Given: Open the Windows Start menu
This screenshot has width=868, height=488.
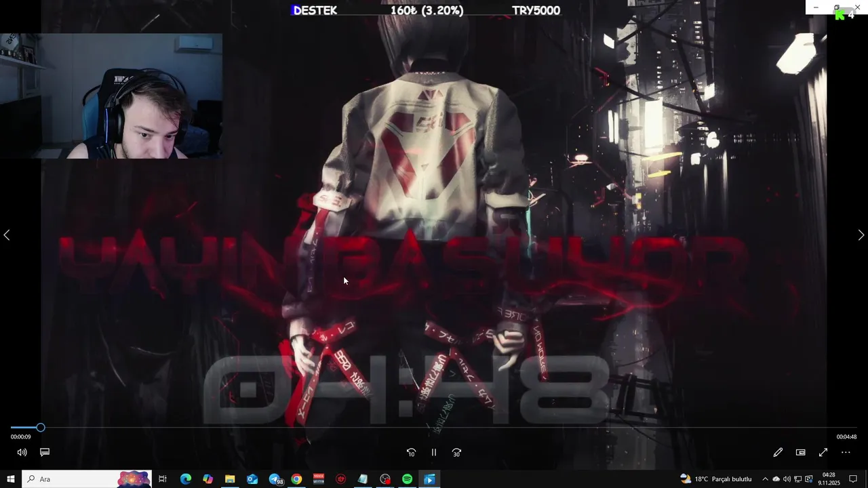Looking at the screenshot, I should (11, 479).
